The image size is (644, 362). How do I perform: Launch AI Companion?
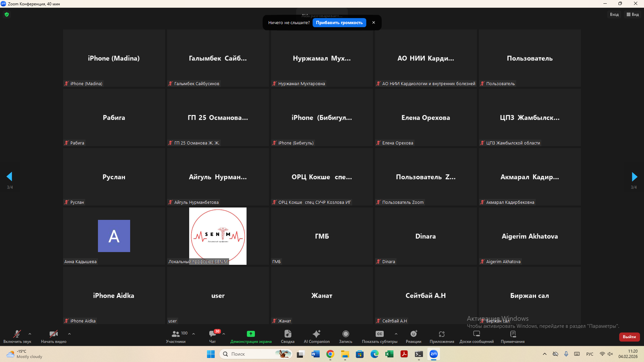316,334
